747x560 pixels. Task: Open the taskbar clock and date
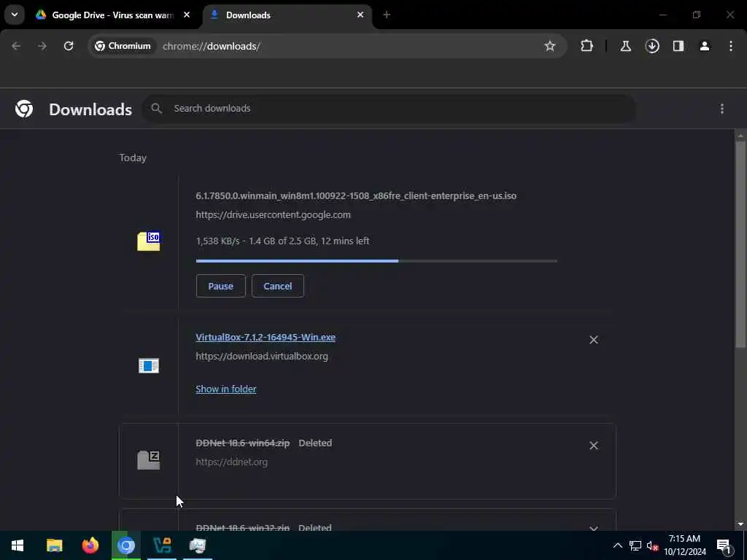pyautogui.click(x=684, y=545)
